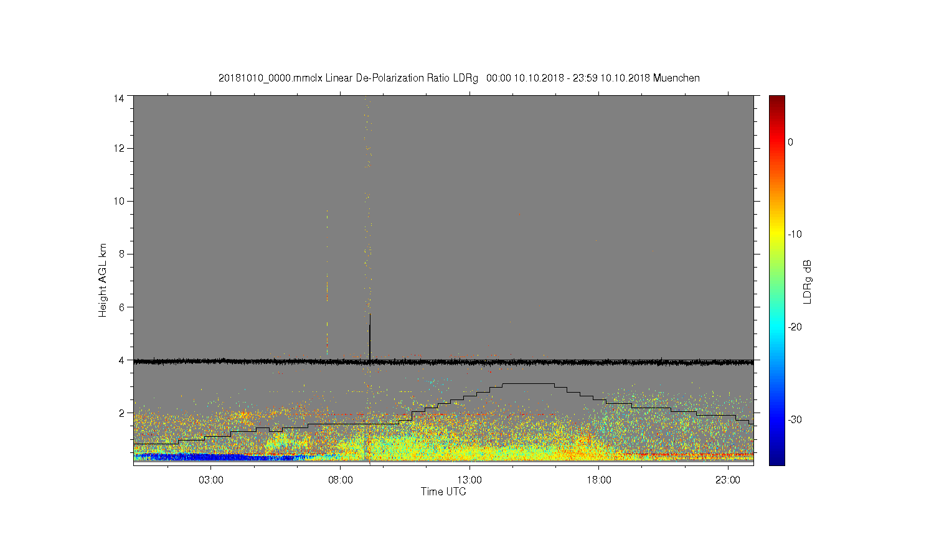The height and width of the screenshot is (560, 934).
Task: Click the 0 dB colorbar tick label
Action: point(791,142)
